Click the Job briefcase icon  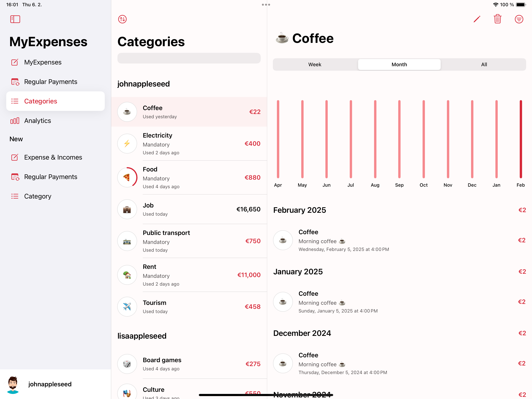127,209
